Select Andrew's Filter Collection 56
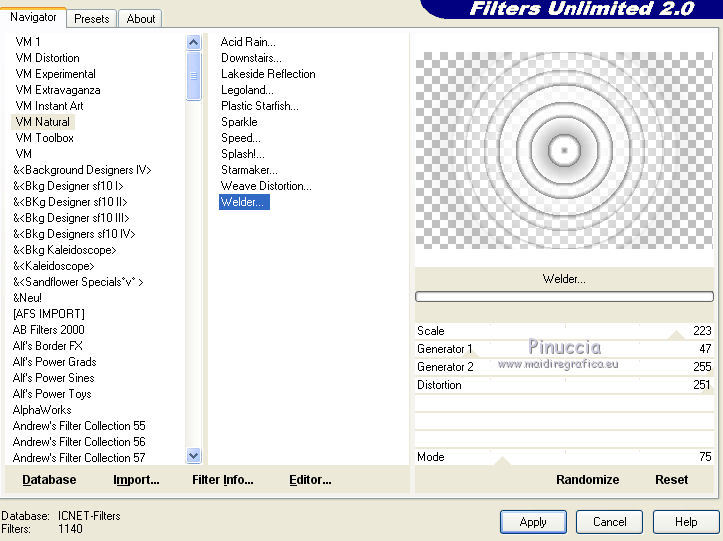Screen dimensions: 723x541 (79, 441)
